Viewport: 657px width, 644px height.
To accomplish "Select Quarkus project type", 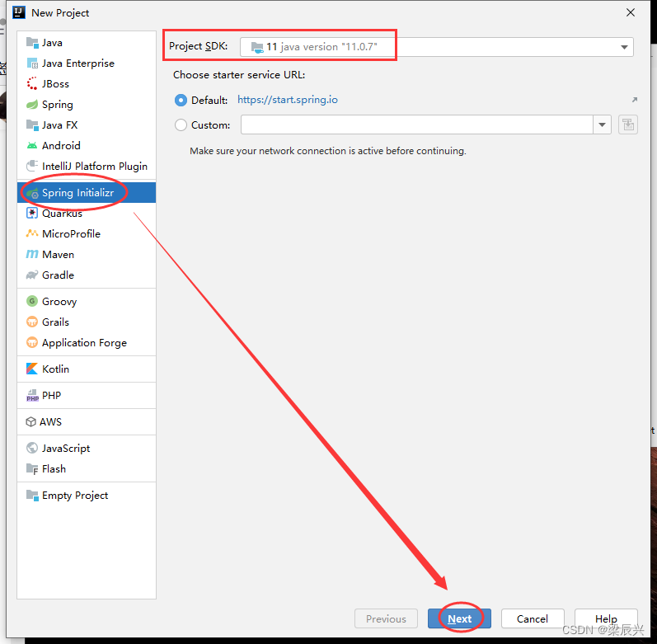I will [87, 214].
